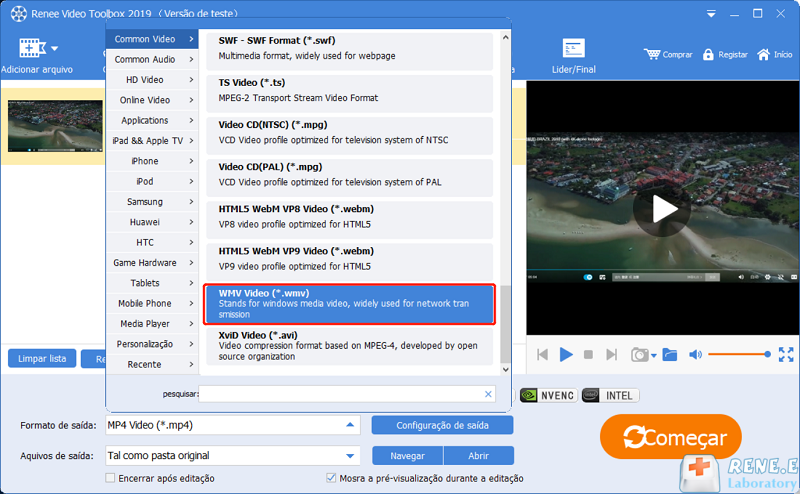Collapse the Formato de saída dropdown
The image size is (800, 494).
tap(350, 425)
